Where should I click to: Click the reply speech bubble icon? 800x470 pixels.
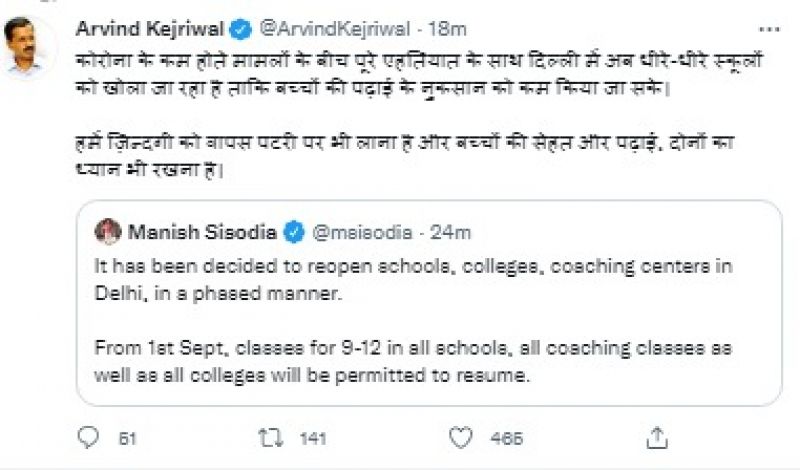[90, 438]
